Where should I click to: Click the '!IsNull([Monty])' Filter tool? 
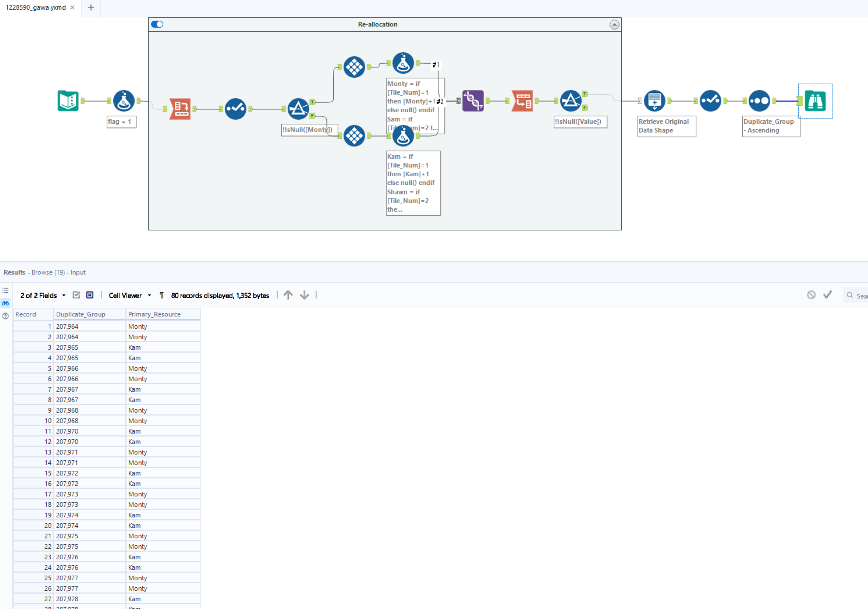coord(298,109)
